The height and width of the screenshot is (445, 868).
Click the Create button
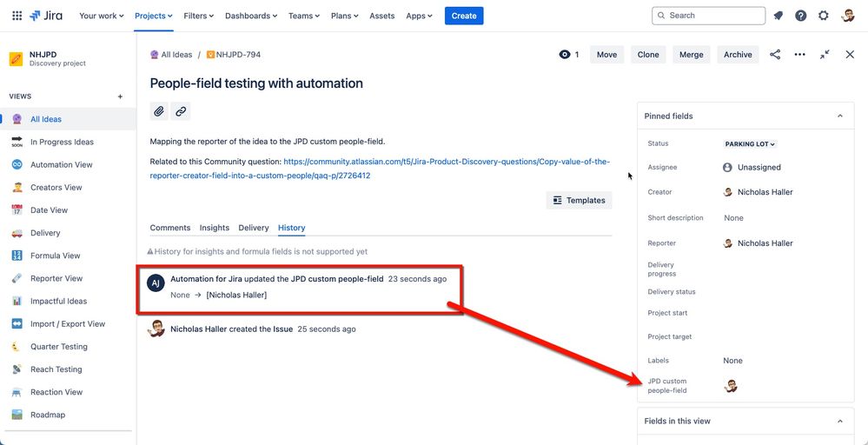click(x=464, y=16)
